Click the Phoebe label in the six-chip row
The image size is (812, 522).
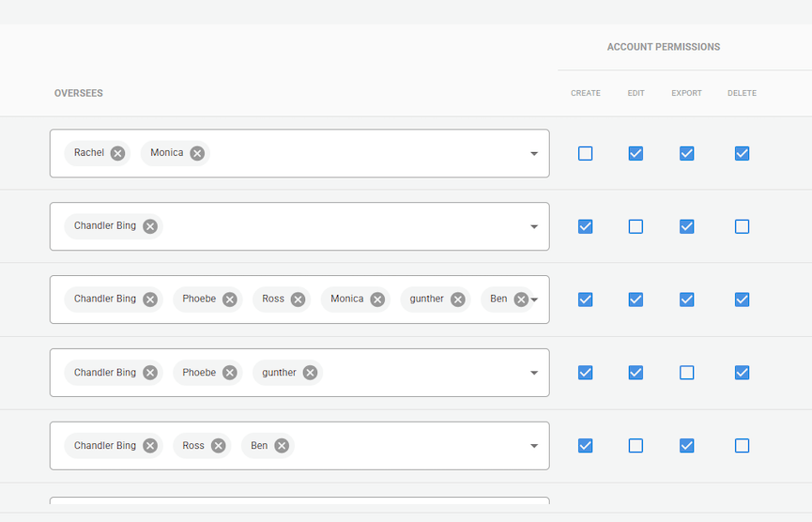click(x=199, y=299)
